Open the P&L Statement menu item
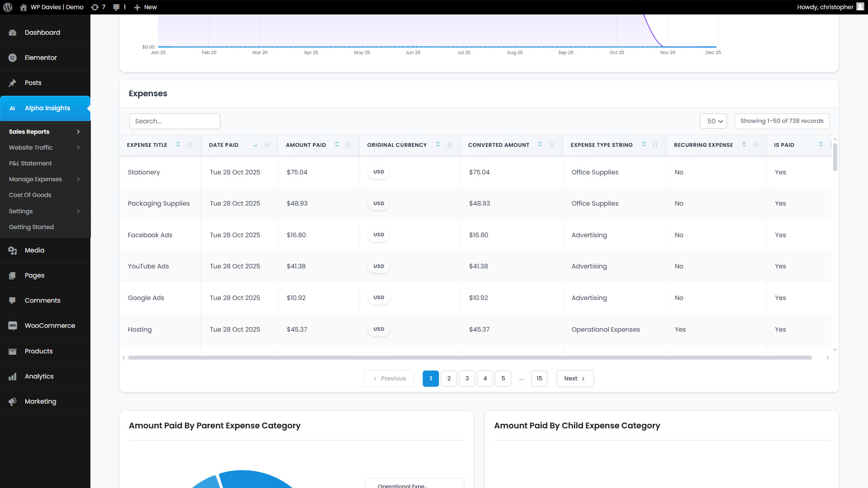The image size is (868, 488). 30,164
